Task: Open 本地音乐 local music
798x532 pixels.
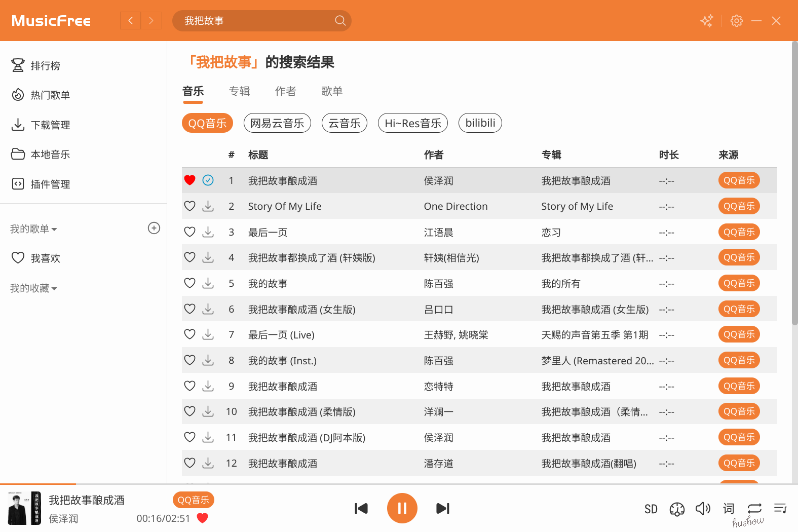Action: click(x=41, y=154)
